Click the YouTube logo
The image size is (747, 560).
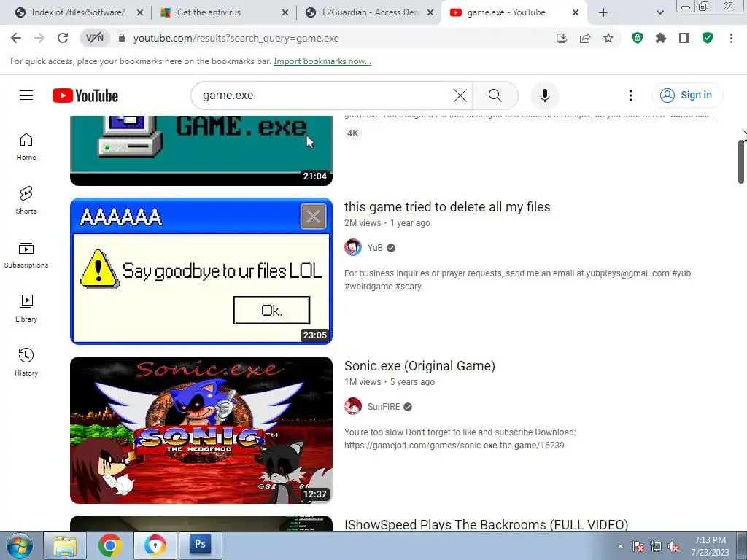85,96
